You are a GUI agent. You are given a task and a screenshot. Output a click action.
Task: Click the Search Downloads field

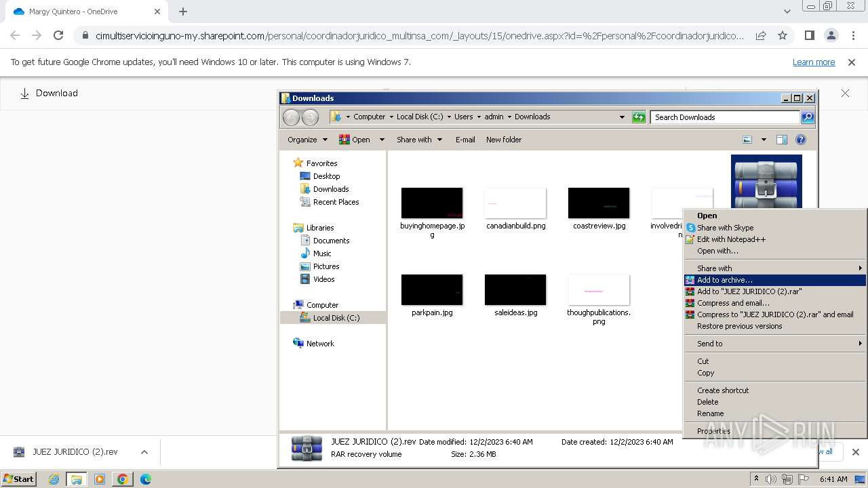point(725,117)
